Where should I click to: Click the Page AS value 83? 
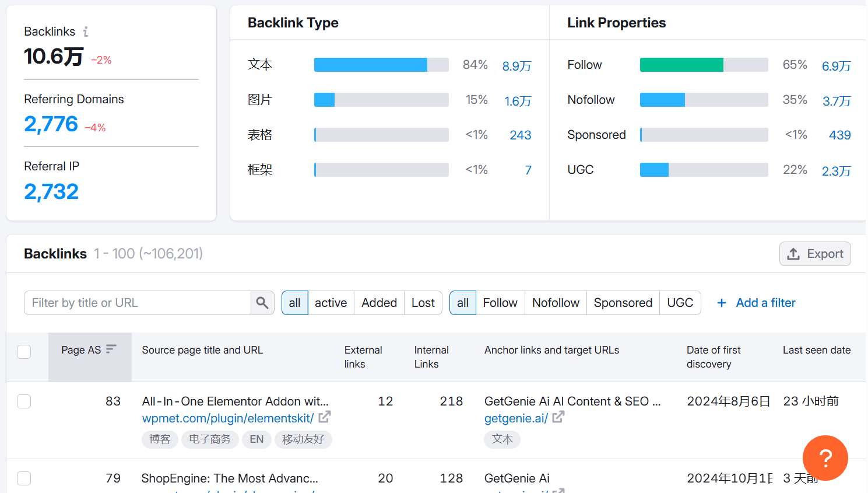tap(113, 401)
